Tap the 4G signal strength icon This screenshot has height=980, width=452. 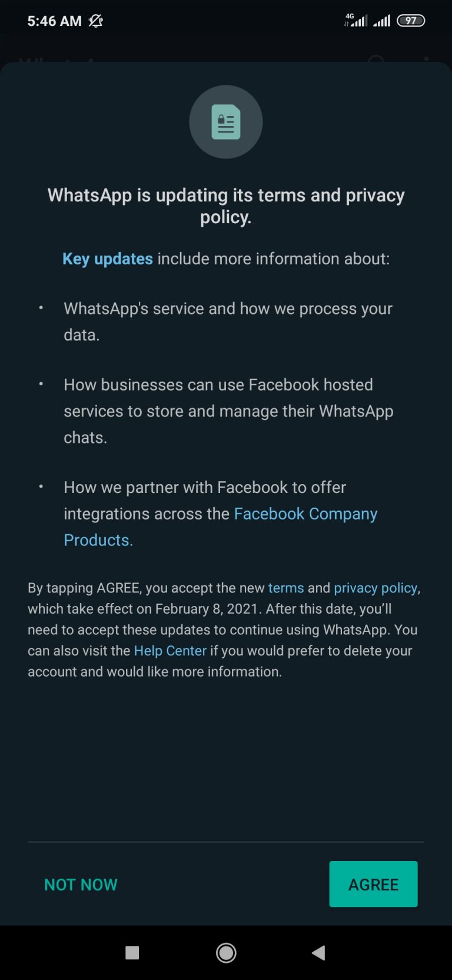[x=355, y=21]
